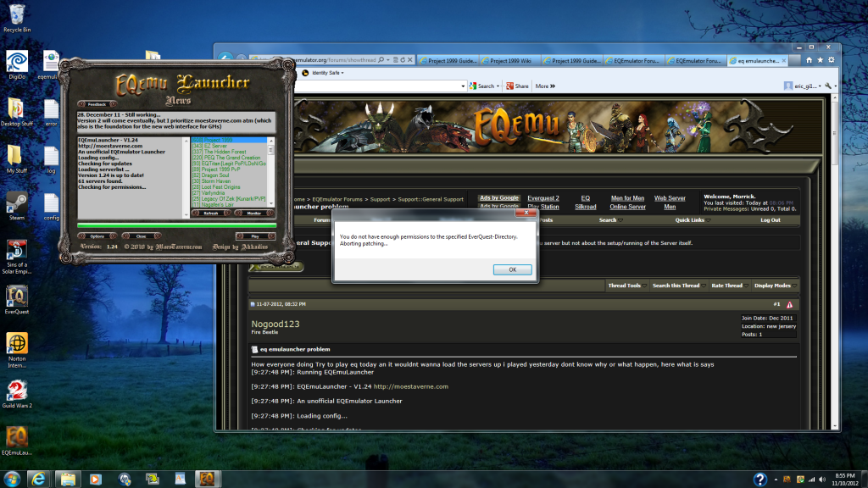
Task: Select the Varlyndria server
Action: click(x=229, y=193)
